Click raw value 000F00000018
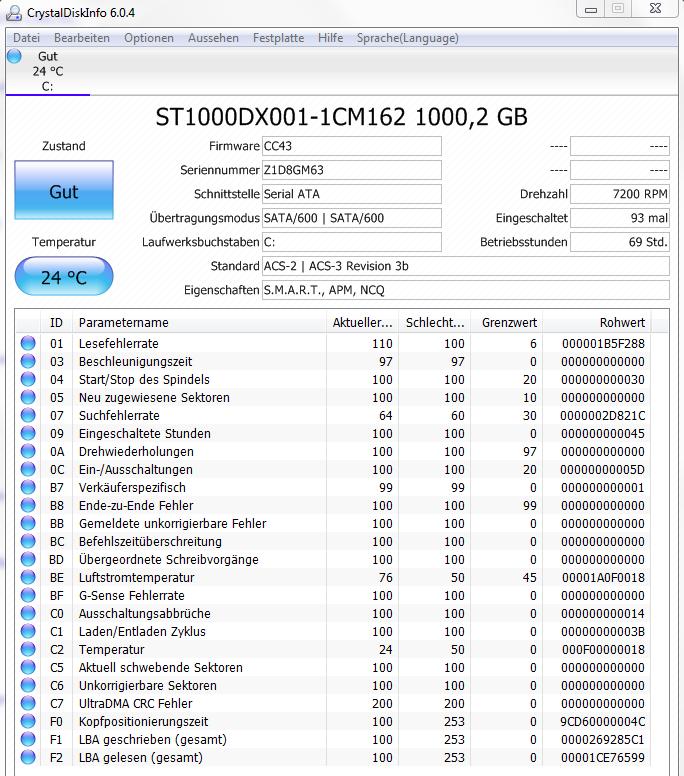Screen dimensions: 684x776 click(603, 649)
